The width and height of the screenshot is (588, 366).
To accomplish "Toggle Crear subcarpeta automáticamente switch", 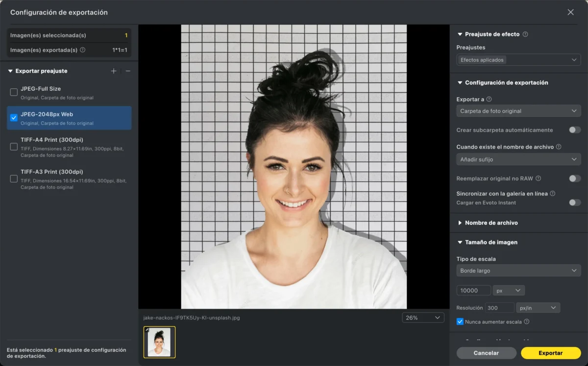I will [575, 130].
